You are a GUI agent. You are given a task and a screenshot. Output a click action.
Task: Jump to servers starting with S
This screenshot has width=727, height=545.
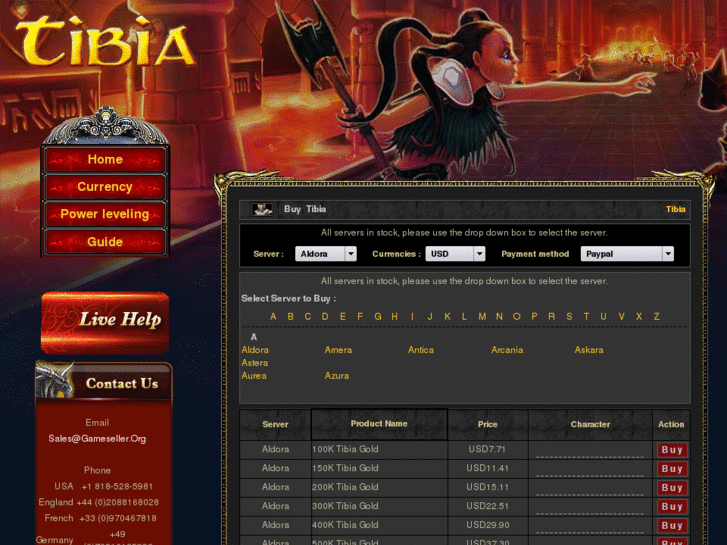coord(569,316)
